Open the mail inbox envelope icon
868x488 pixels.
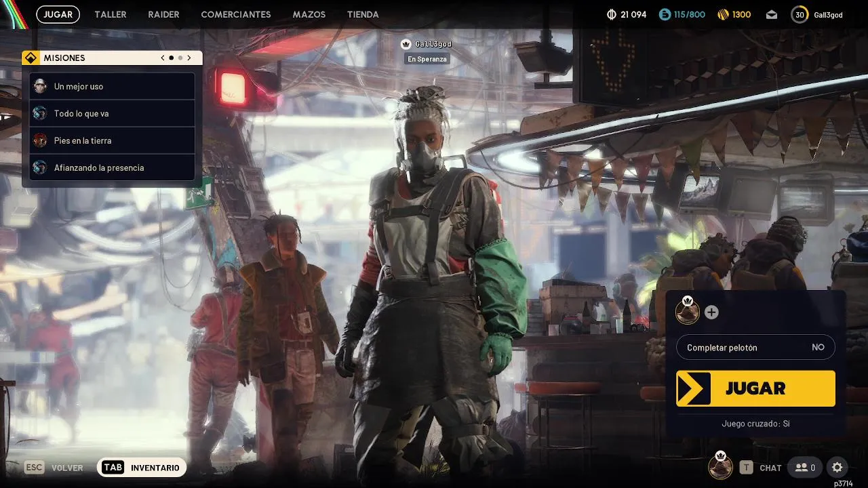772,14
